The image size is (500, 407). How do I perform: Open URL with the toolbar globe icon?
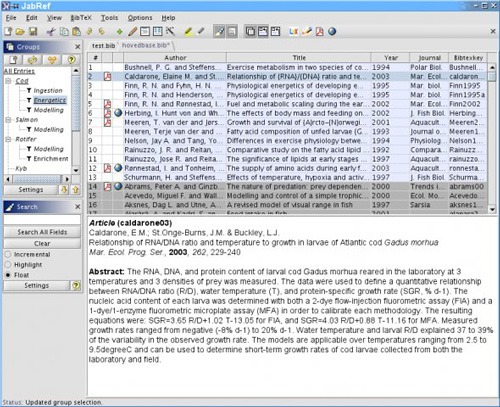click(x=332, y=32)
